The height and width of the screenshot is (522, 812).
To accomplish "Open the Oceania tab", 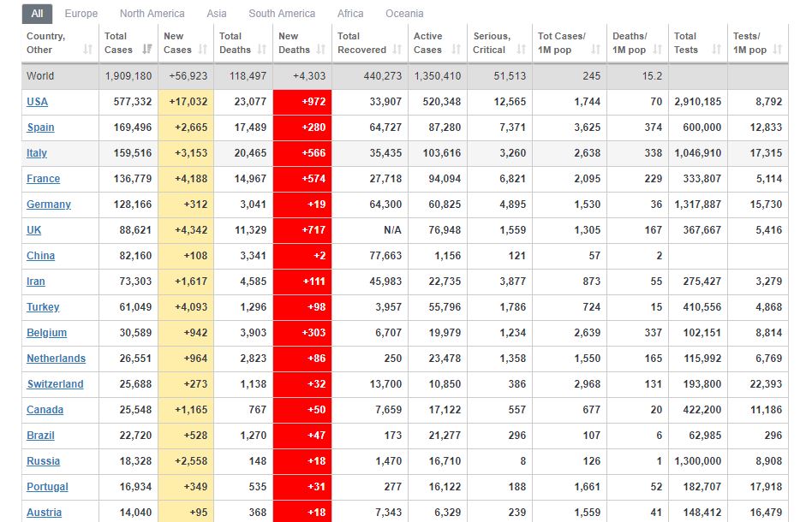I will pos(403,14).
